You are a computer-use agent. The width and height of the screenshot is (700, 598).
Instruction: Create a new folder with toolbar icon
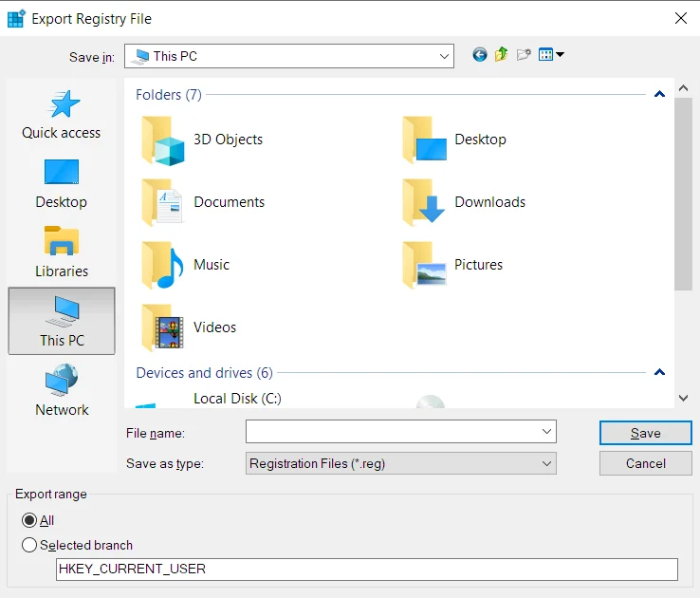pos(524,54)
